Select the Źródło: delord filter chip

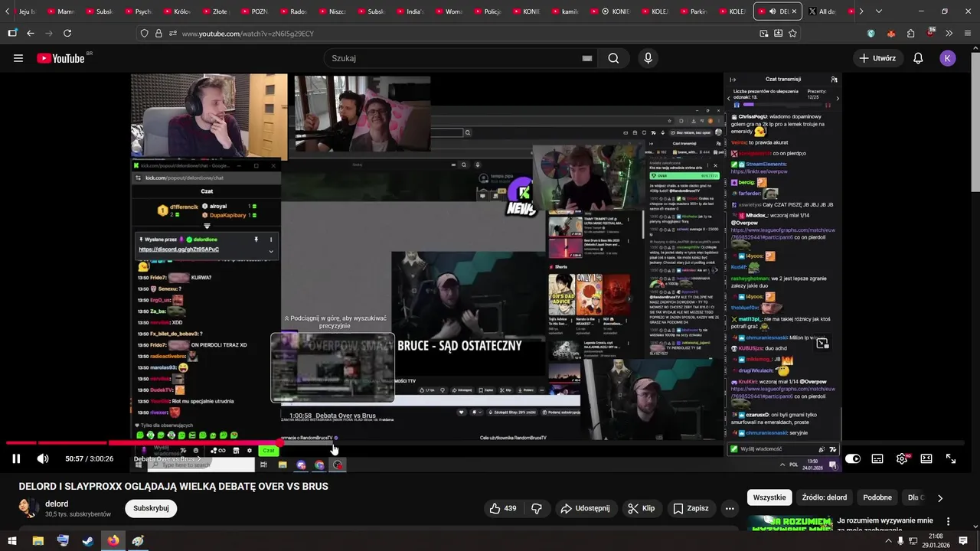[x=824, y=497]
